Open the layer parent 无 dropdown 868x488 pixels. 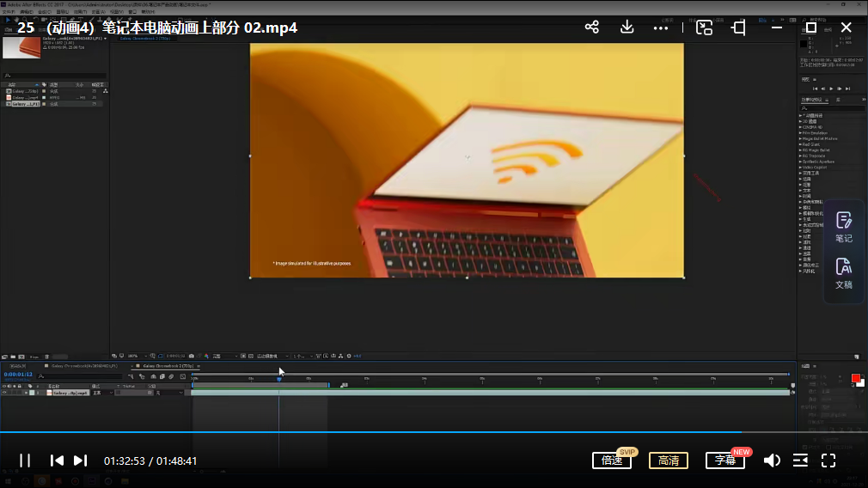point(168,393)
